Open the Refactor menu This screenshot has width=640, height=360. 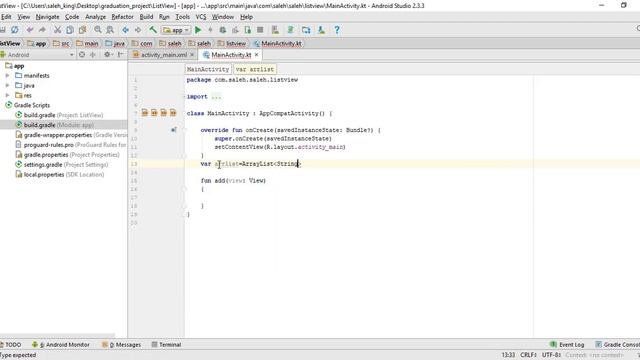pos(122,17)
